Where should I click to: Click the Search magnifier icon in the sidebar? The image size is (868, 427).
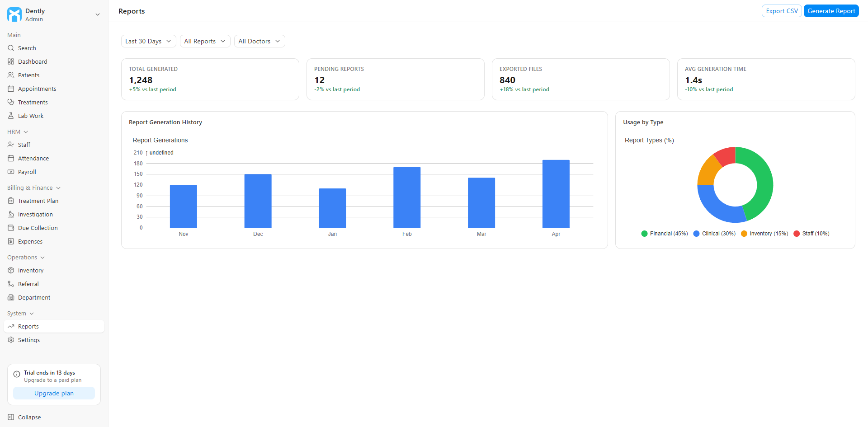click(11, 48)
